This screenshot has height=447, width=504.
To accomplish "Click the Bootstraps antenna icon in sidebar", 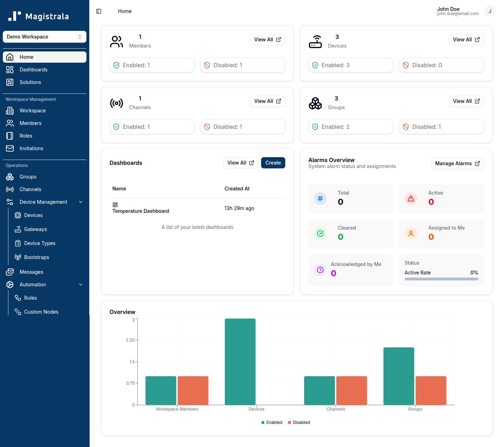I will (18, 257).
